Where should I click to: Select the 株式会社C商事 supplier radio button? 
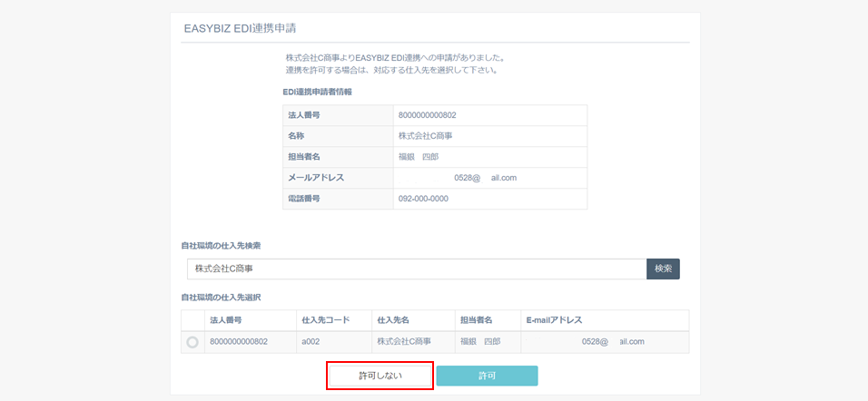coord(192,342)
